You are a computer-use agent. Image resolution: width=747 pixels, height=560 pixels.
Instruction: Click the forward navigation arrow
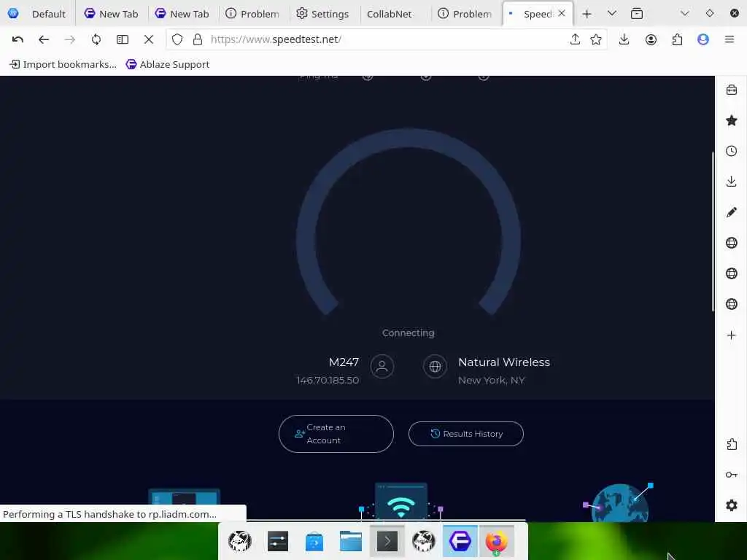click(70, 39)
